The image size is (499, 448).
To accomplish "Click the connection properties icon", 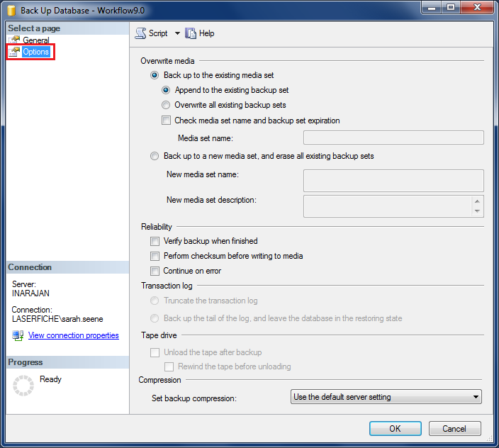I will (x=18, y=335).
